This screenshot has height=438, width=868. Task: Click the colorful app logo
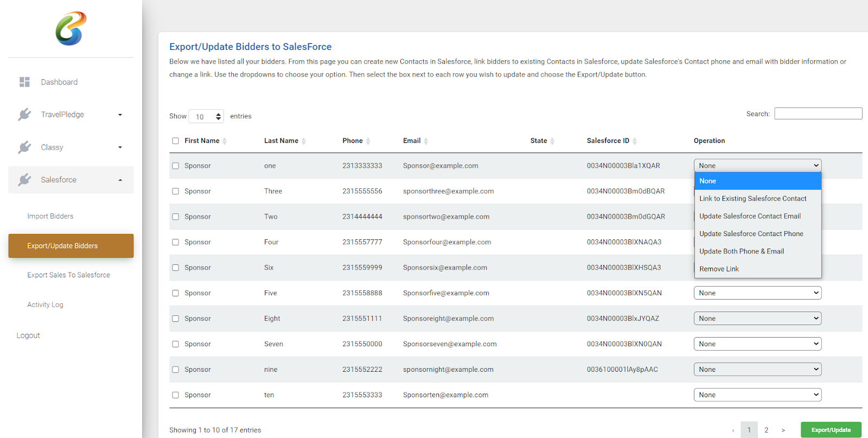pyautogui.click(x=71, y=28)
